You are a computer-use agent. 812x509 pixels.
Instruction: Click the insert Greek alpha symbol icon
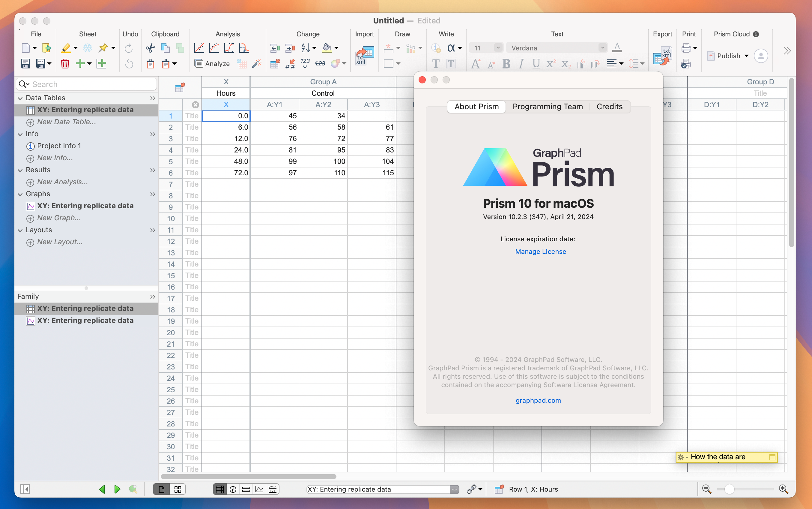coord(451,48)
